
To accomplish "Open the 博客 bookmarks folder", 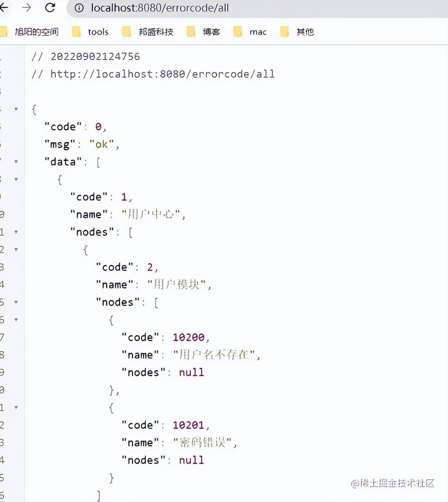I will coord(211,31).
